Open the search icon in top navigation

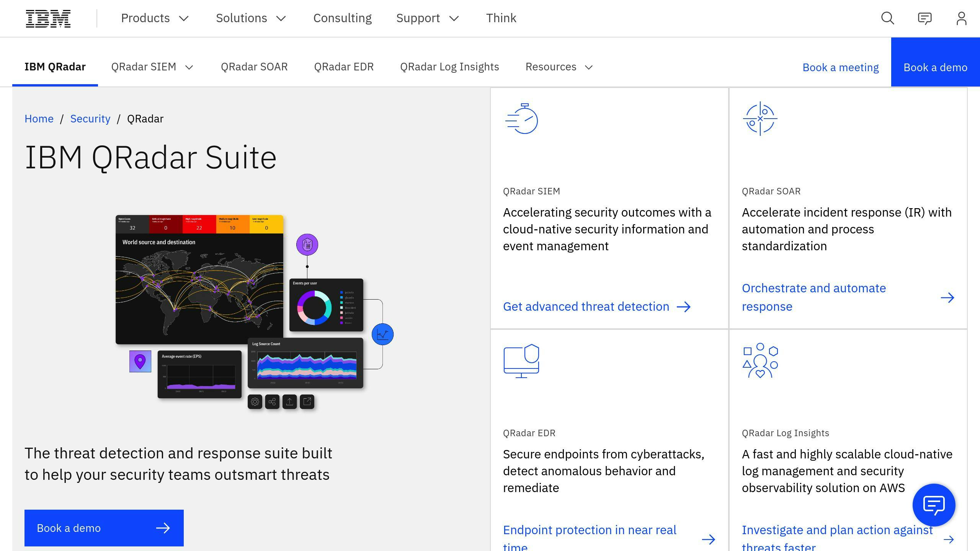coord(888,18)
